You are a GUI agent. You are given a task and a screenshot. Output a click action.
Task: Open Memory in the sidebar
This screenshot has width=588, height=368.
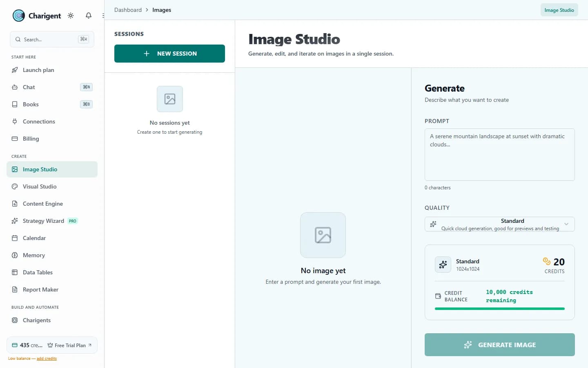coord(52,255)
